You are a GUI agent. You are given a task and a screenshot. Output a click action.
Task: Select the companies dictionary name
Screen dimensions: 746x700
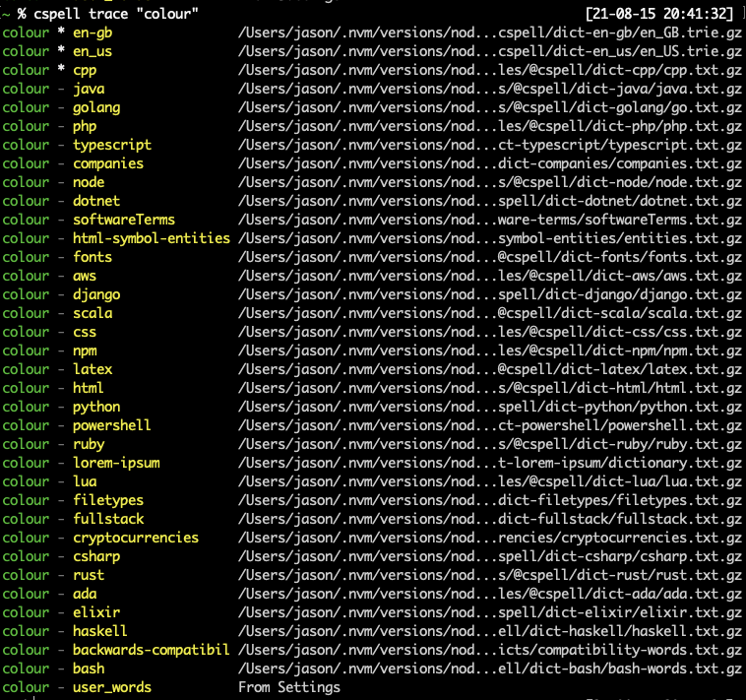coord(108,163)
